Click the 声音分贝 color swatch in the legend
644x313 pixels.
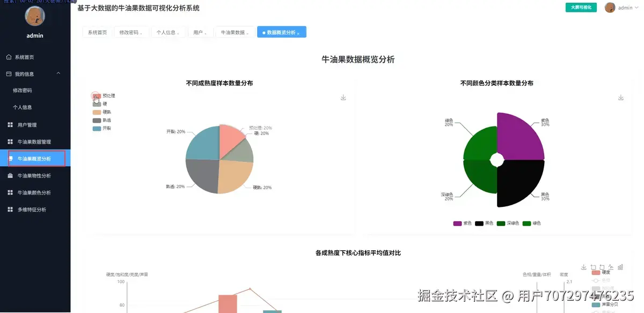click(x=596, y=304)
